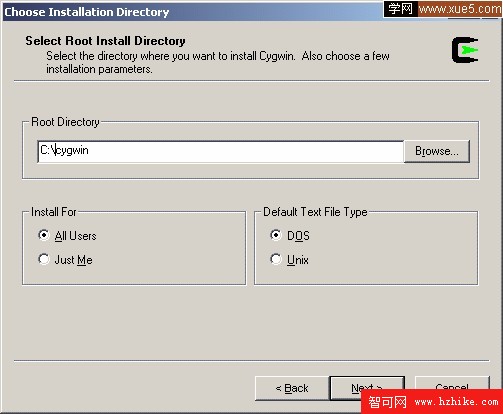Go to previous step with Back
Viewport: 503px width, 414px height.
click(x=292, y=388)
